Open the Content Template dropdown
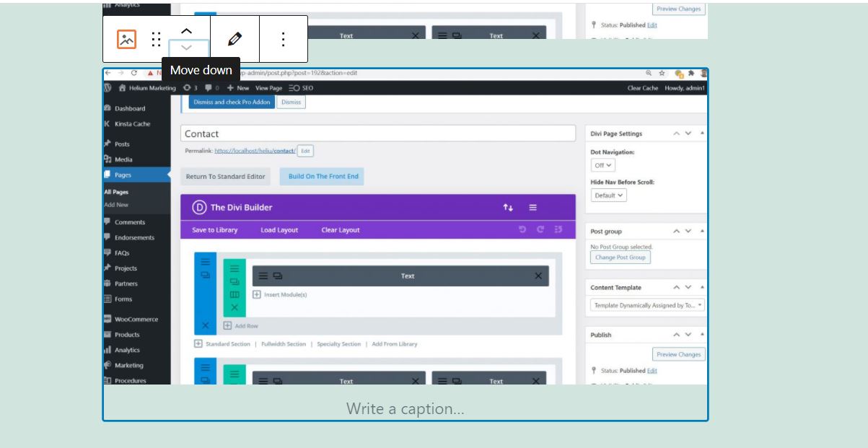Screen dimensions: 868x448 click(647, 305)
